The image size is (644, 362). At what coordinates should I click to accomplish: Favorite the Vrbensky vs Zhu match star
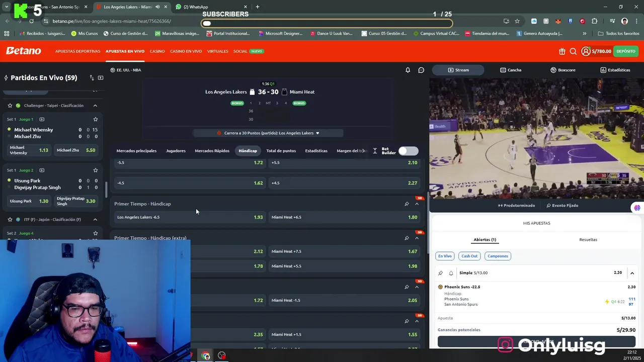pyautogui.click(x=95, y=119)
